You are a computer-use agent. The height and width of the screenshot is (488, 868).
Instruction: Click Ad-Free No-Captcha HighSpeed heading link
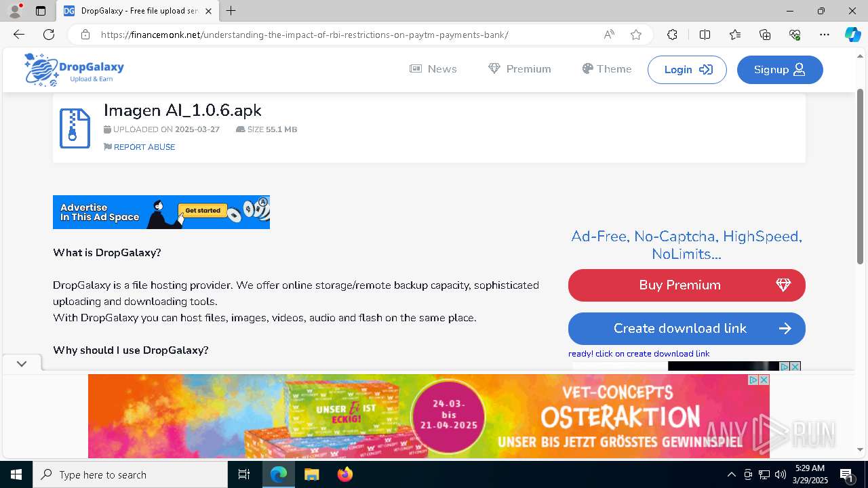(686, 245)
